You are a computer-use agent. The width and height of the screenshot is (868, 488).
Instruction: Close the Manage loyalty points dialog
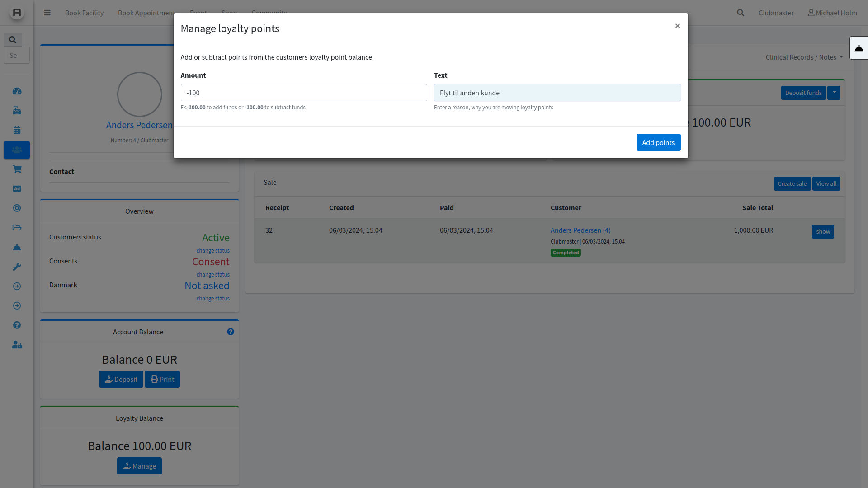[677, 26]
